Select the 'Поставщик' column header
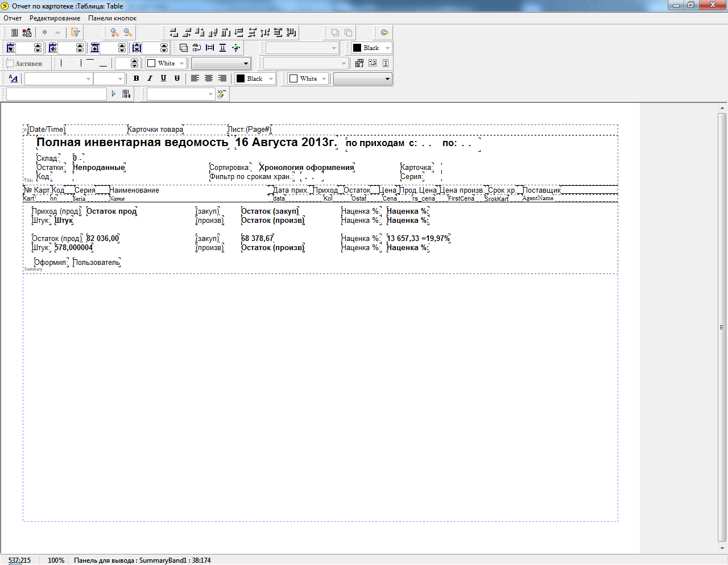This screenshot has height=565, width=728. point(542,190)
